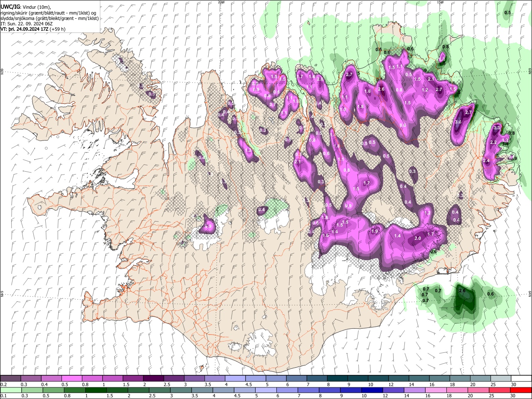
Task: Choose the dark teal 8 swatch in upper scale
Action: tap(337, 379)
